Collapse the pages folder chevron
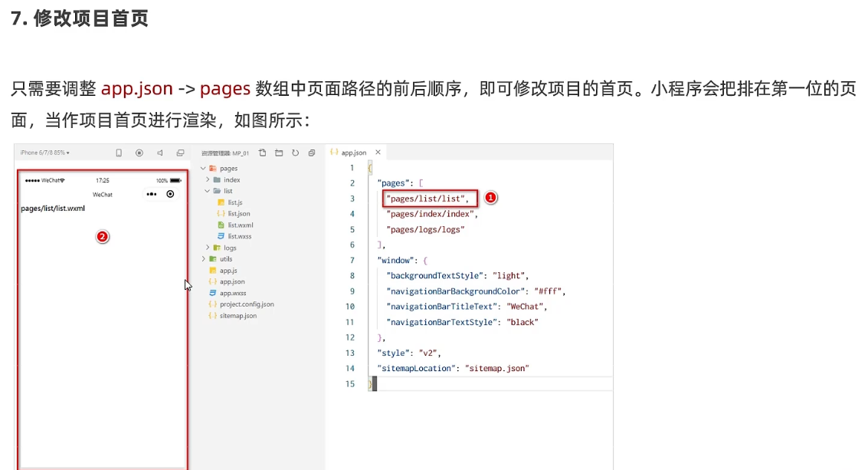The image size is (868, 470). tap(203, 168)
